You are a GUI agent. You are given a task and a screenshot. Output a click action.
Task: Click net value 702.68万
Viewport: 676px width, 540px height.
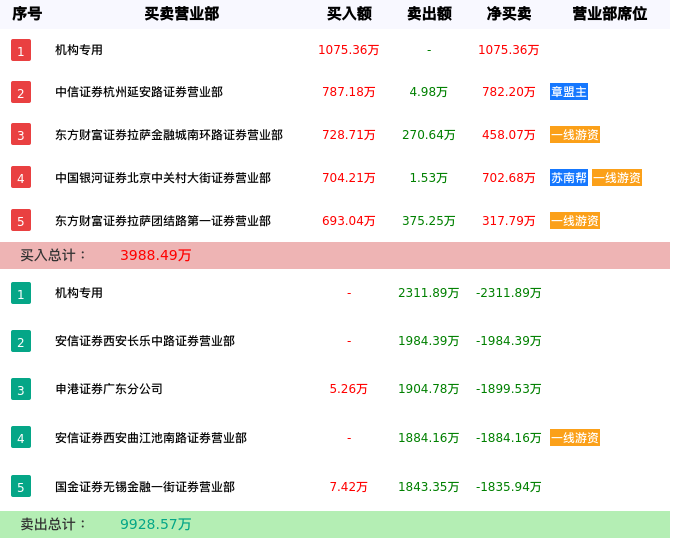pyautogui.click(x=509, y=177)
